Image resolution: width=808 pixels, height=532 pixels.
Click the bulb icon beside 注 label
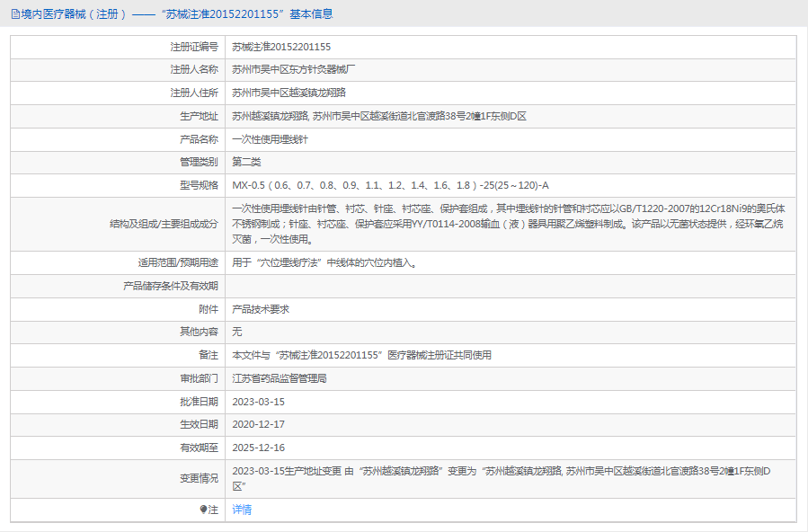[x=203, y=510]
